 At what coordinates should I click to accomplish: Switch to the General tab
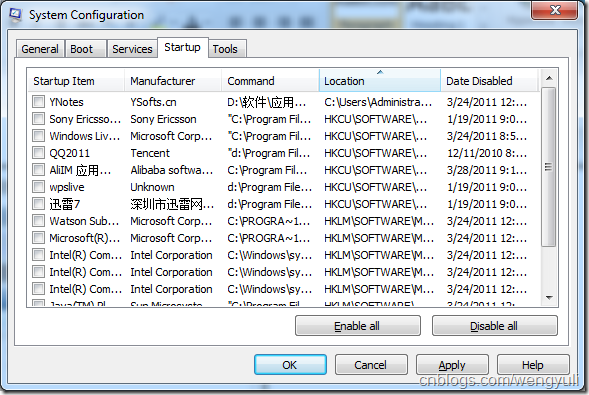tap(40, 49)
